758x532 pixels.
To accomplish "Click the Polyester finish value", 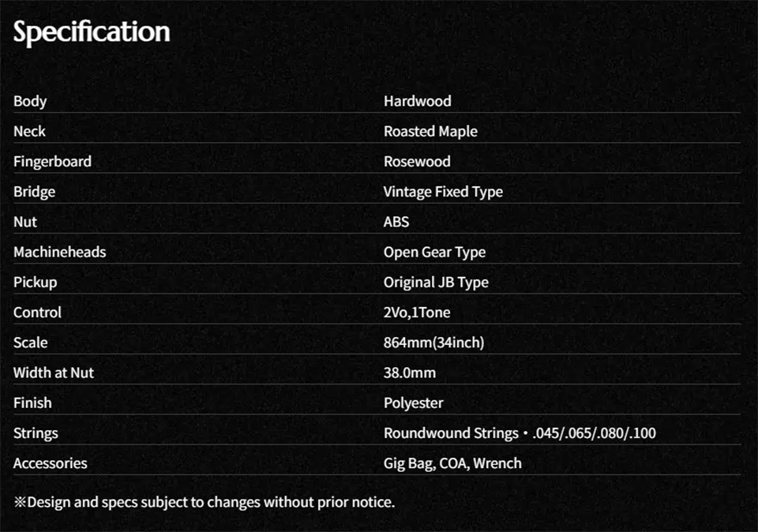I will (414, 403).
